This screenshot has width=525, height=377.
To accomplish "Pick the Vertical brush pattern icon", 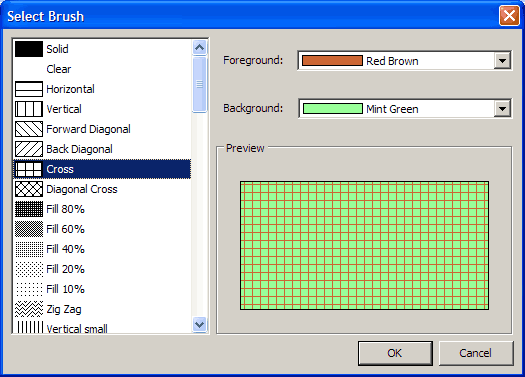I will (x=29, y=109).
